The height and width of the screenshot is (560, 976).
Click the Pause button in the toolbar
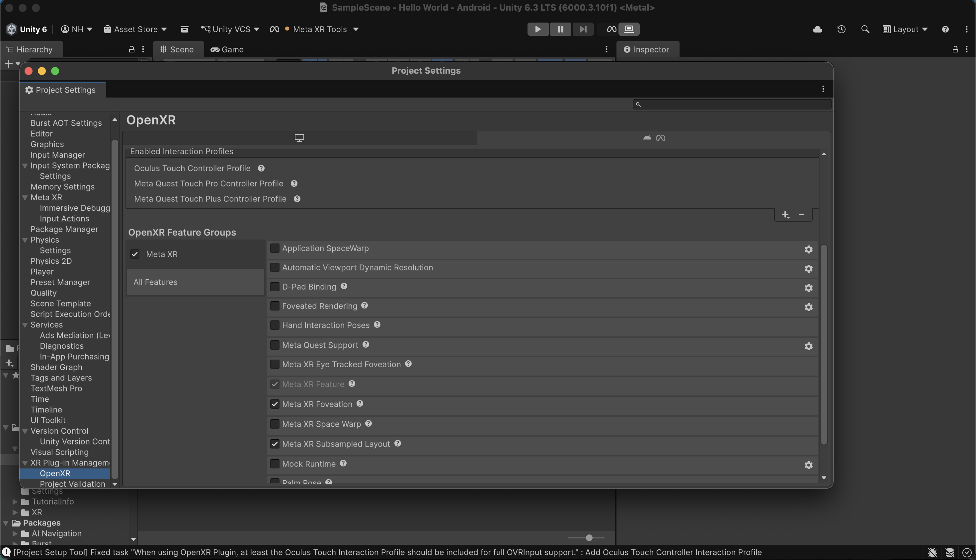(560, 29)
